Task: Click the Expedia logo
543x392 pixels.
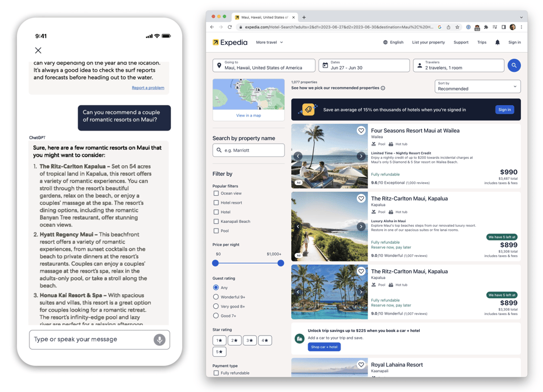Action: (x=230, y=42)
